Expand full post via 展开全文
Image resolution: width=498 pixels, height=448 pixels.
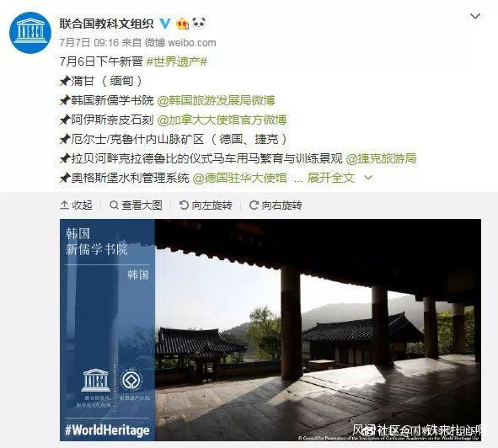tap(330, 178)
